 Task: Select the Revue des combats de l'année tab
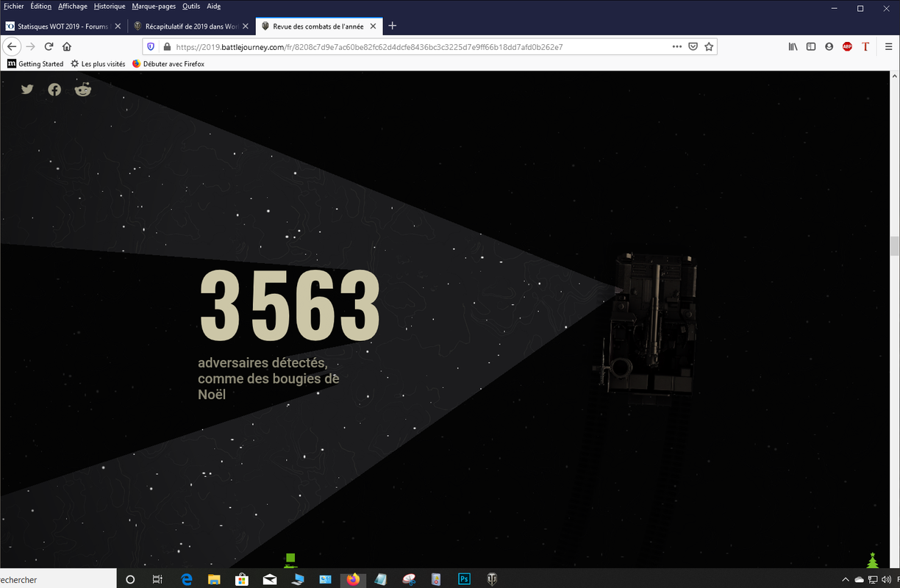[x=318, y=26]
